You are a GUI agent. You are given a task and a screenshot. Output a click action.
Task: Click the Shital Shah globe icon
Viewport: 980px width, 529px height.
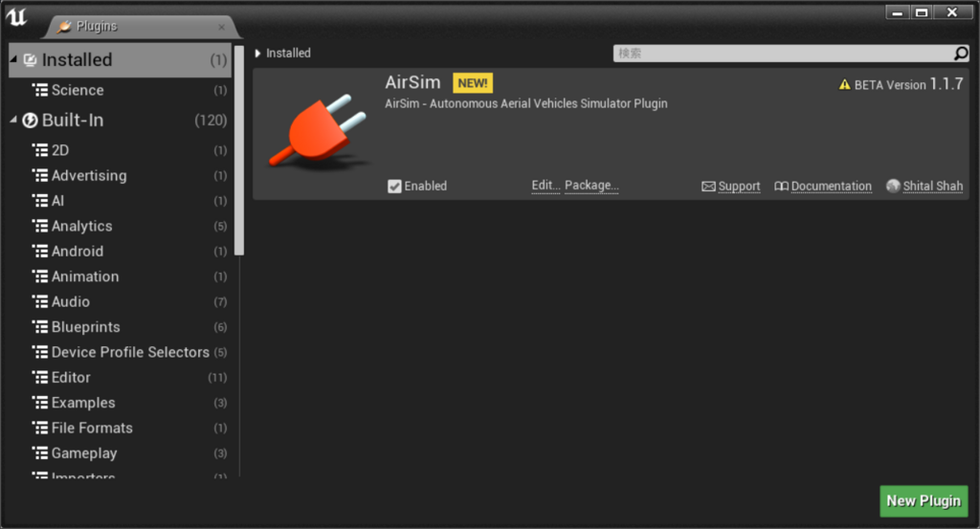[x=893, y=186]
